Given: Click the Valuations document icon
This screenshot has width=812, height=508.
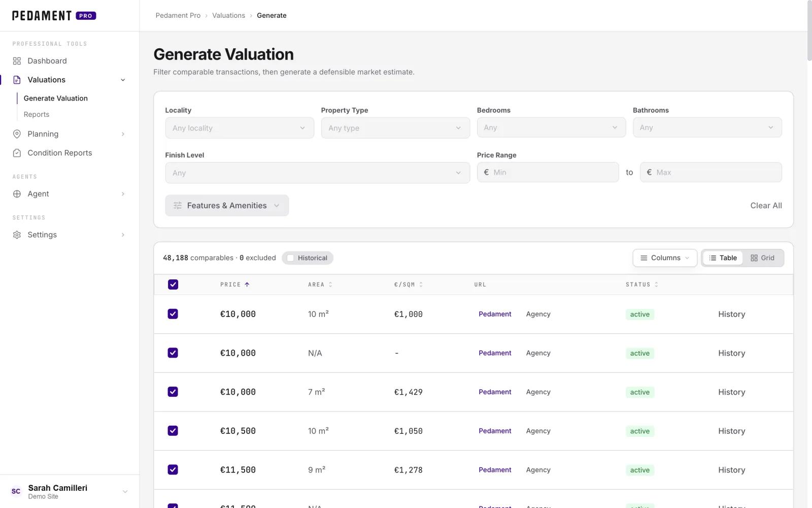Looking at the screenshot, I should click(x=17, y=80).
